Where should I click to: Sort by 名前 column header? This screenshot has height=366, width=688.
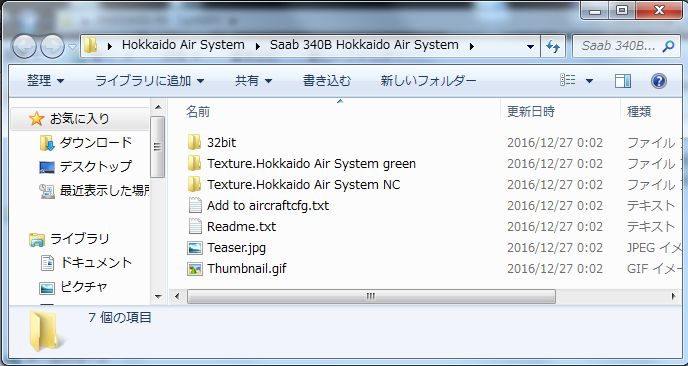(x=197, y=111)
